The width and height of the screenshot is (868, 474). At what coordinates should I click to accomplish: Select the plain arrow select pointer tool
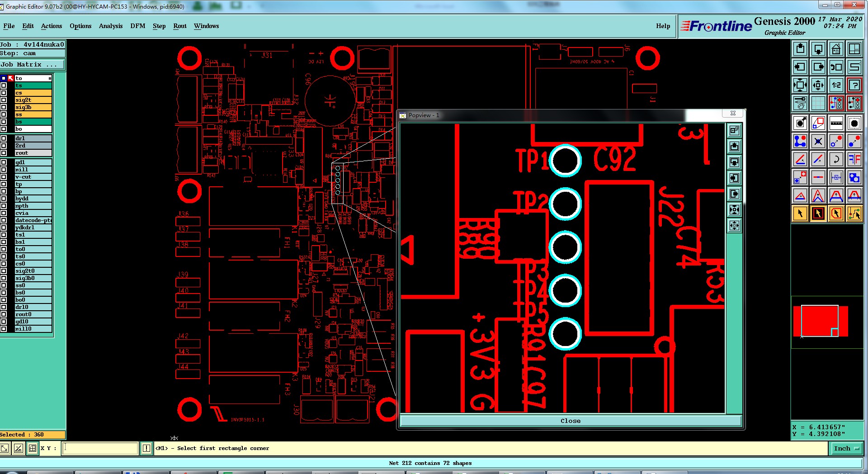point(800,213)
